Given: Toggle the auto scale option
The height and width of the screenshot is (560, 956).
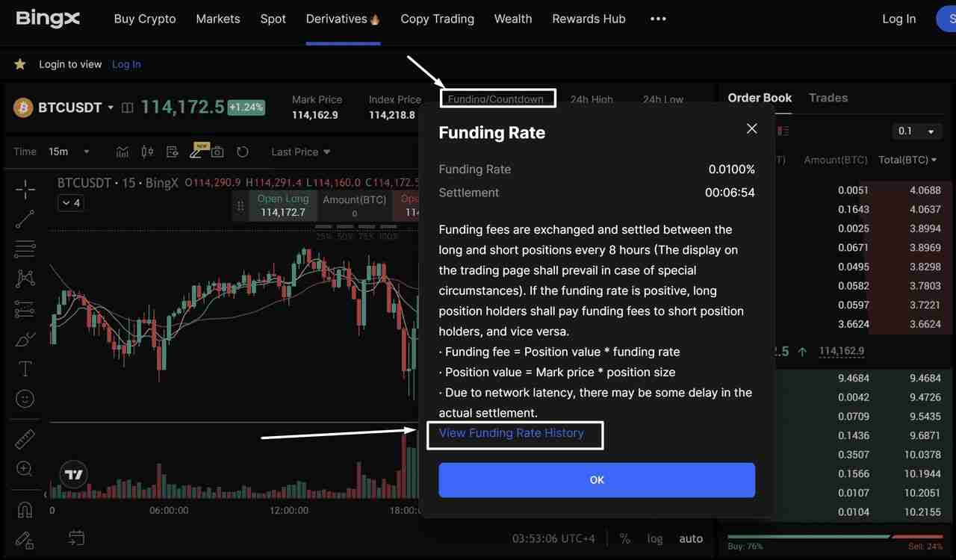Looking at the screenshot, I should 691,538.
